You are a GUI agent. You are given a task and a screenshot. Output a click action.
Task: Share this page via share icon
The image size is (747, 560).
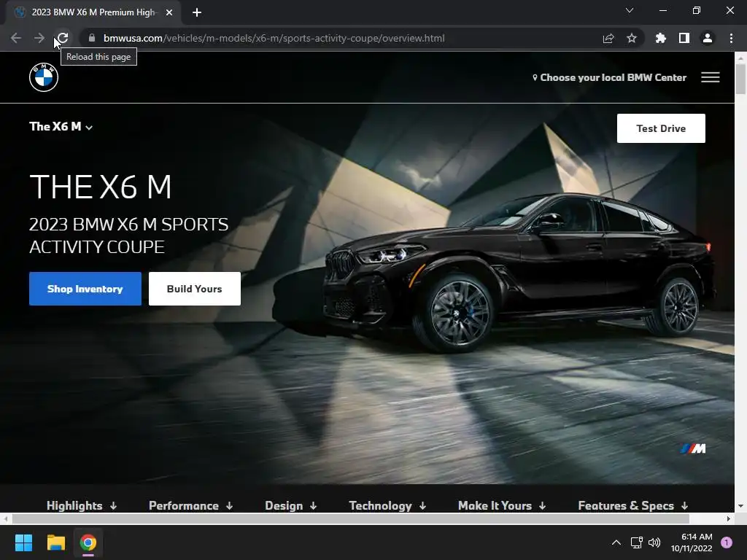coord(608,38)
